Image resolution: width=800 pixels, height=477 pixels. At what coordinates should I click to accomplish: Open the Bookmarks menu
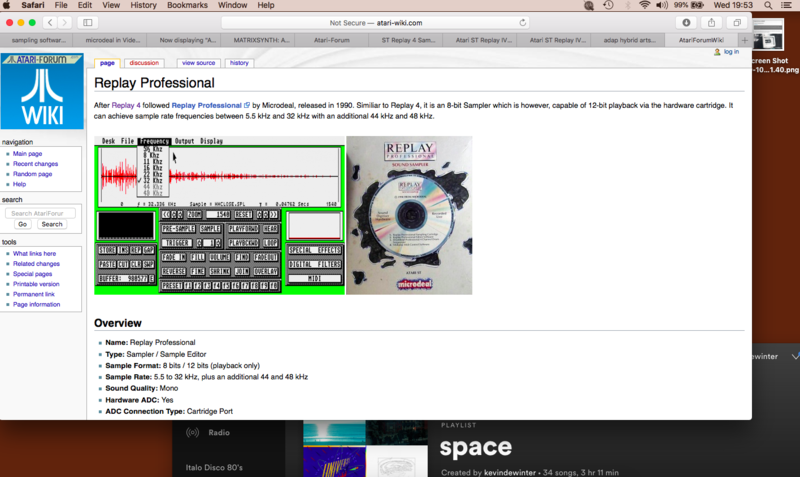click(187, 5)
